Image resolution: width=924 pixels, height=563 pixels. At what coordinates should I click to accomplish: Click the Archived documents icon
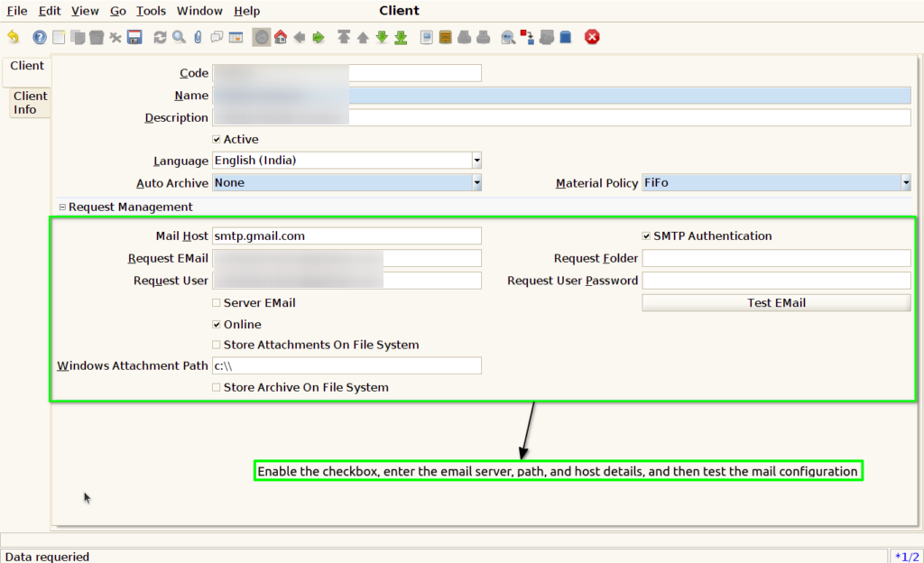click(x=446, y=37)
